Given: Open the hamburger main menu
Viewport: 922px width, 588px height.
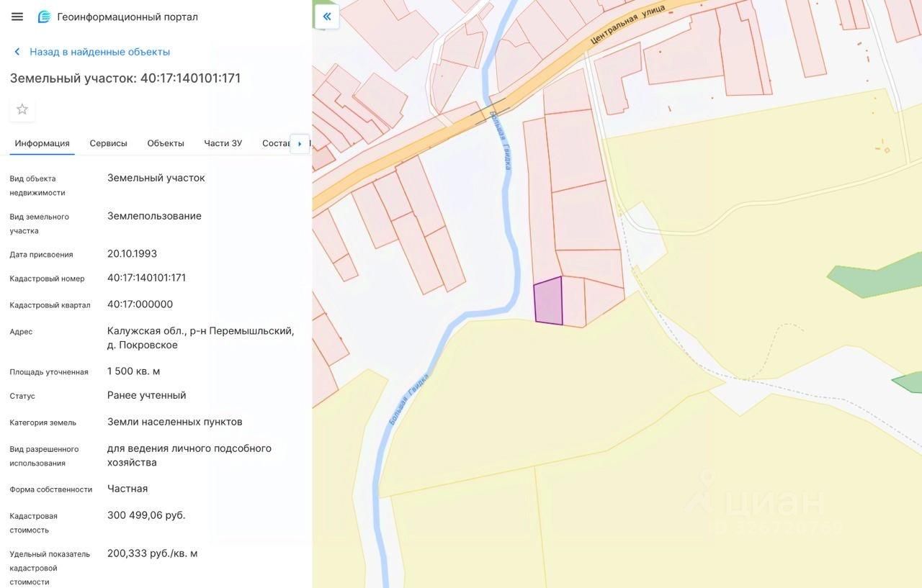Looking at the screenshot, I should tap(17, 17).
